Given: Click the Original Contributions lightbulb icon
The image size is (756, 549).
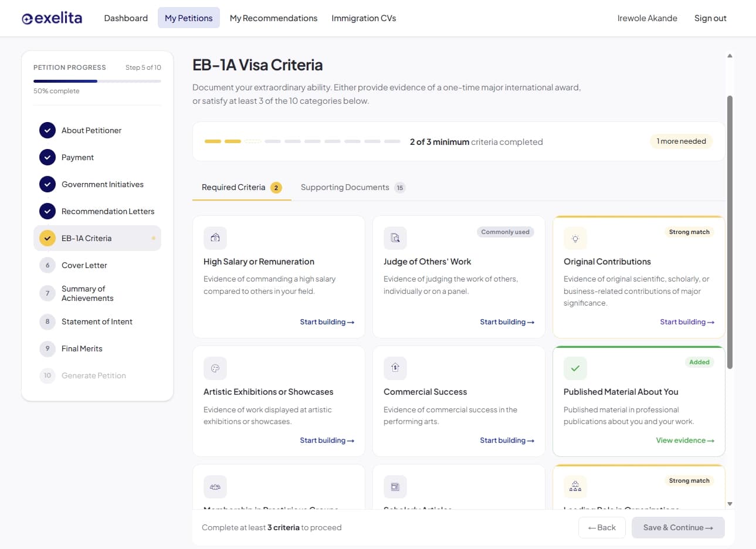Looking at the screenshot, I should (575, 238).
